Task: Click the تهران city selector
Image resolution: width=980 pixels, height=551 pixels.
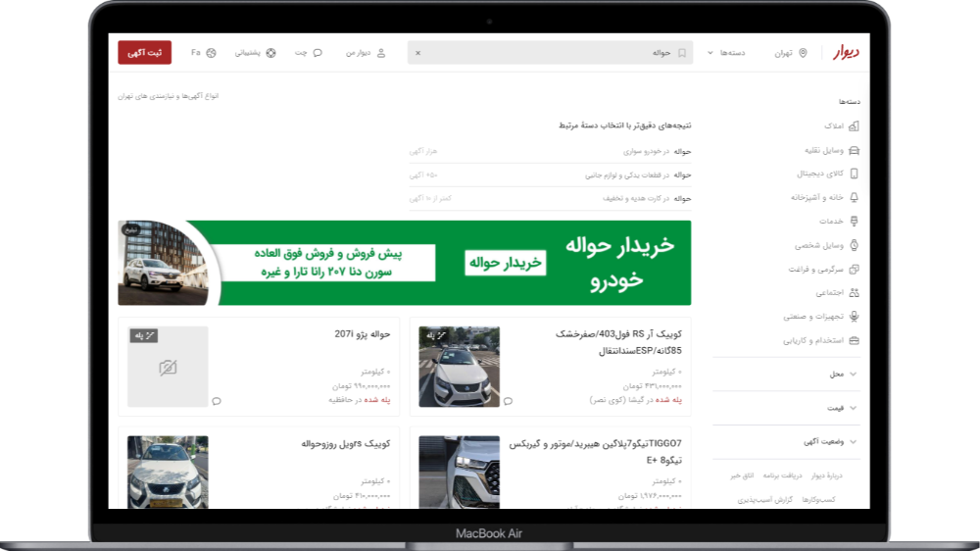Action: 791,53
